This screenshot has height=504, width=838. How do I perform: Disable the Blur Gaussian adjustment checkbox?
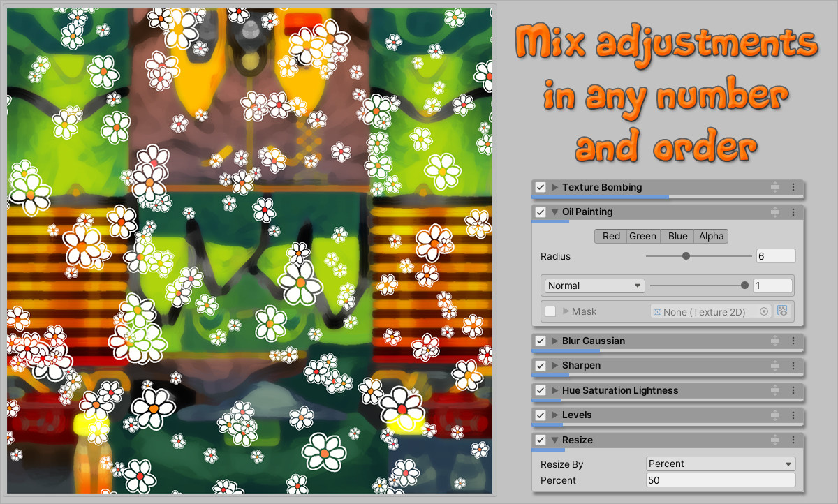(541, 341)
